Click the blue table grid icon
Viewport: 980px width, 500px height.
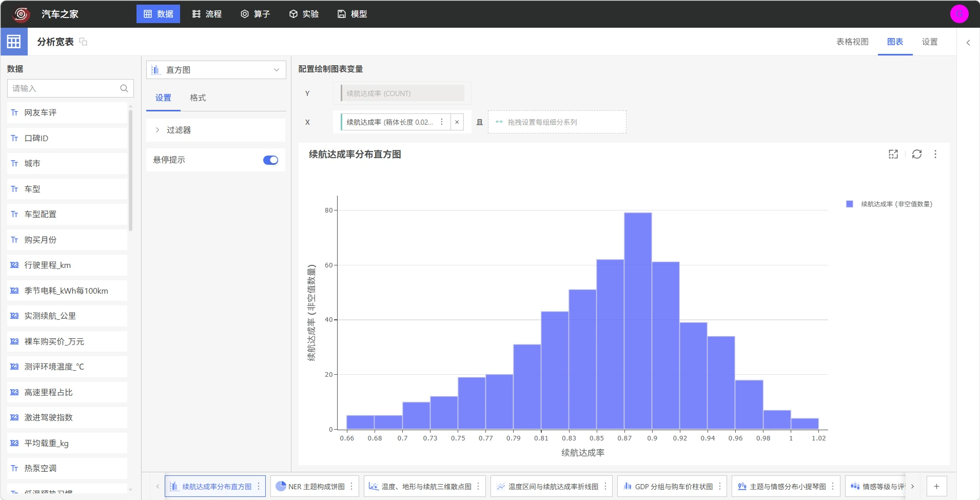[x=14, y=42]
